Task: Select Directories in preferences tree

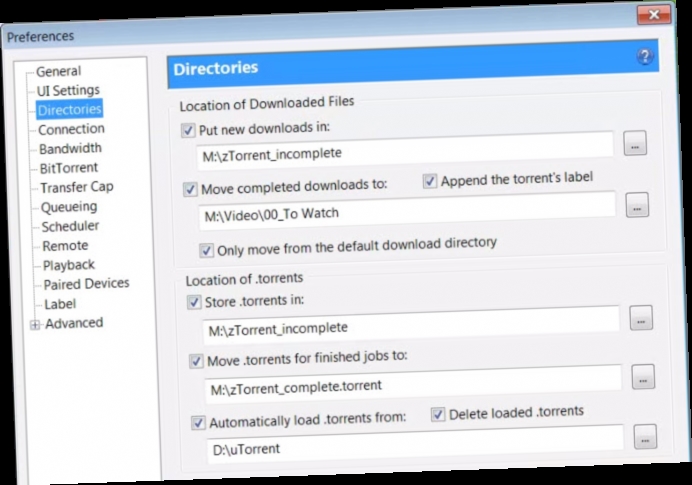Action: coord(69,109)
